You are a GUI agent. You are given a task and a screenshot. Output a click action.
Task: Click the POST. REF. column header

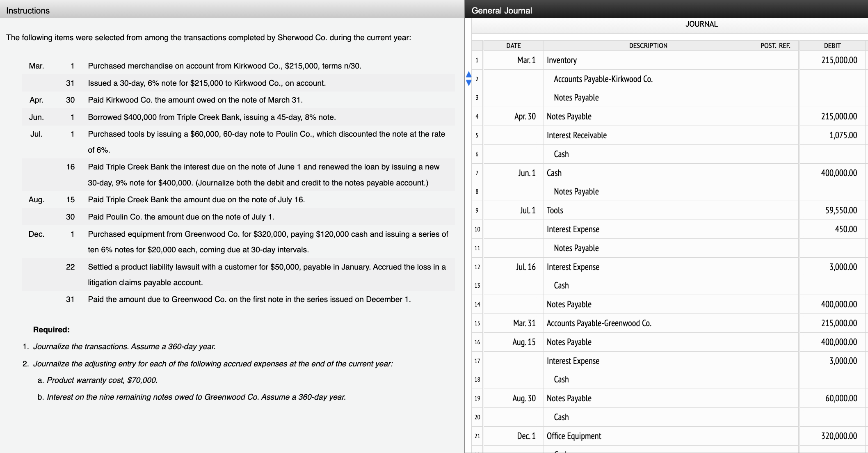pos(775,46)
